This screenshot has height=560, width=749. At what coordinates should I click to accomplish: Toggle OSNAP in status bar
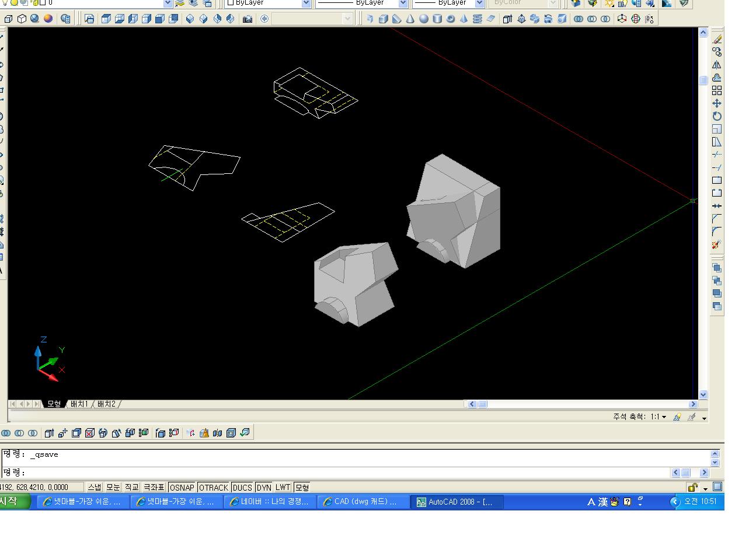(x=182, y=487)
